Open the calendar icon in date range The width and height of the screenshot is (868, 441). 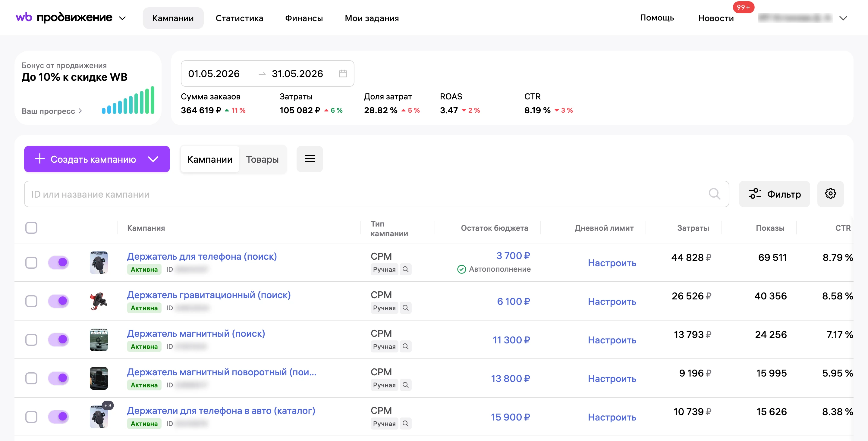(343, 73)
